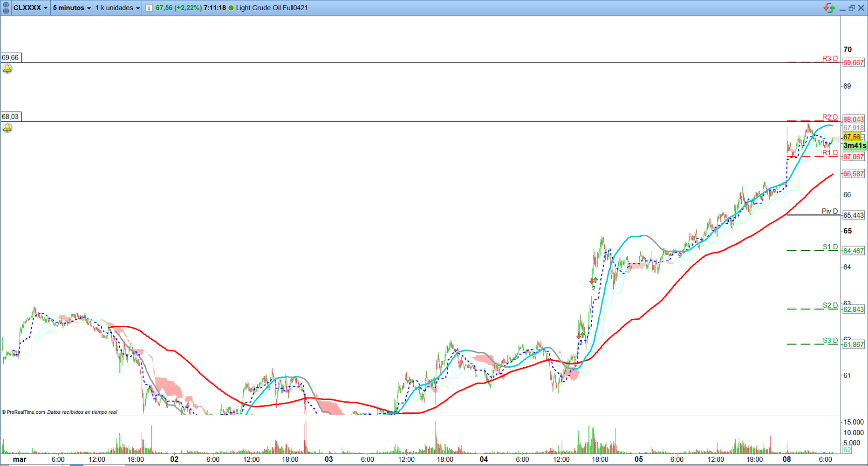Click the S2 D pivot label
This screenshot has height=466, width=868.
point(830,306)
